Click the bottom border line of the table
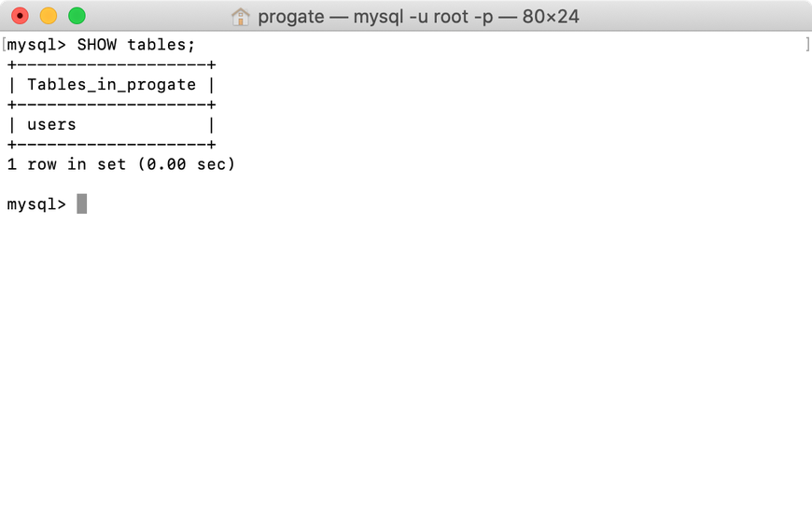812x520 pixels. point(111,145)
